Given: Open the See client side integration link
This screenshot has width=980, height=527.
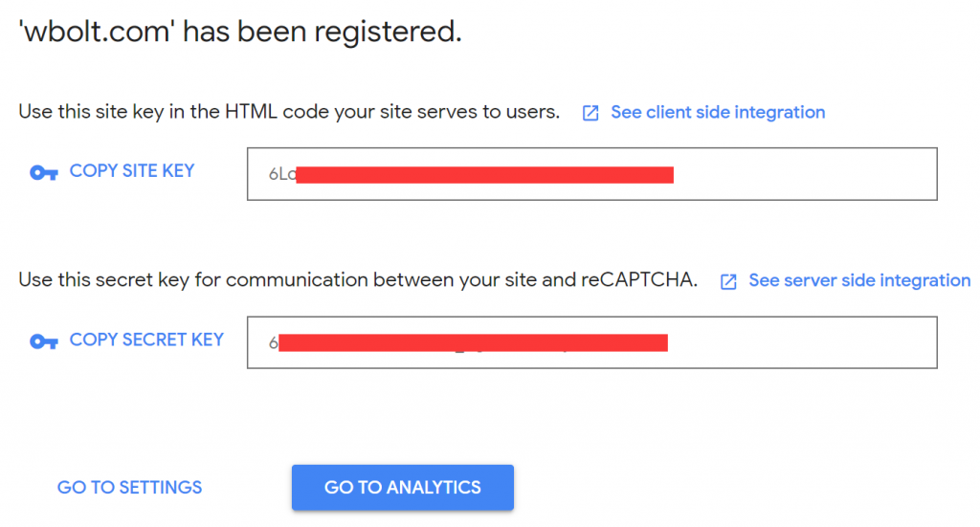Looking at the screenshot, I should click(717, 112).
